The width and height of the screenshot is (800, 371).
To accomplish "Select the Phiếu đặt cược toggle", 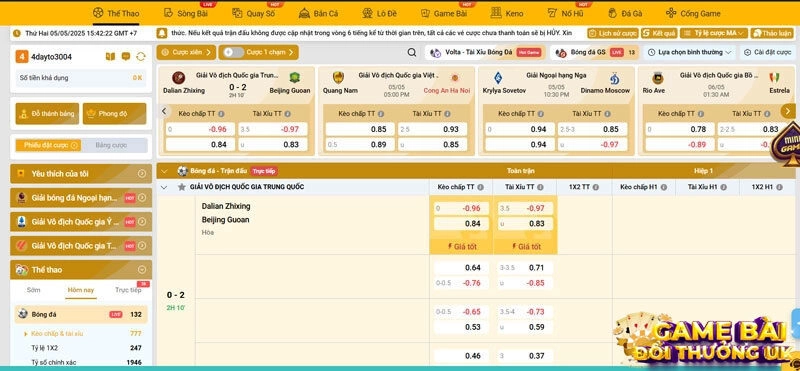I will coord(49,145).
